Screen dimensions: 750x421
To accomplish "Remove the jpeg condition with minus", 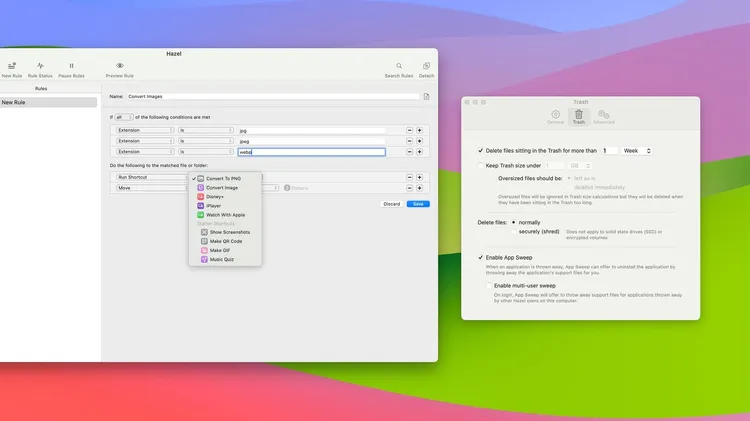I will point(409,141).
